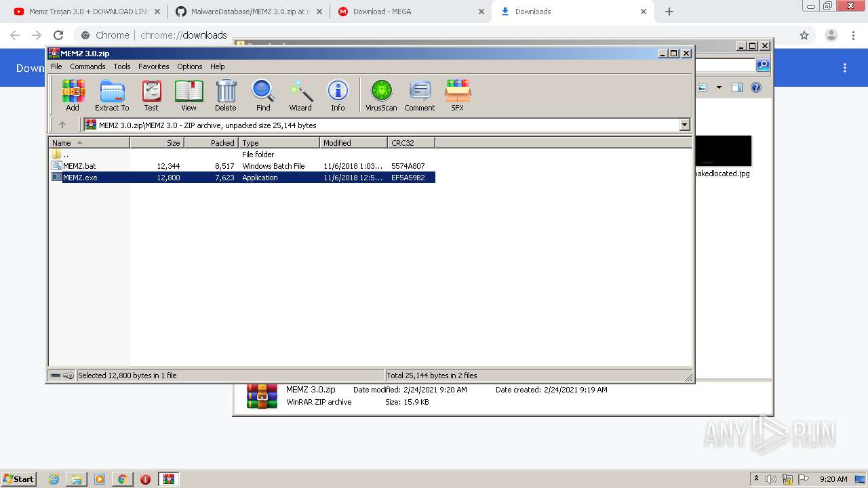Click status text 'Total 25,144 bytes in 2 files'

431,375
